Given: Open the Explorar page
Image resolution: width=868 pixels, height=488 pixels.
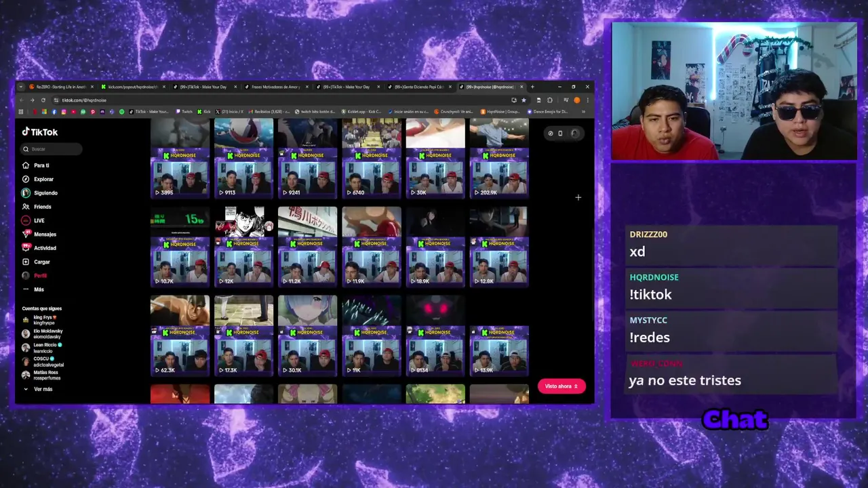Looking at the screenshot, I should [37, 179].
